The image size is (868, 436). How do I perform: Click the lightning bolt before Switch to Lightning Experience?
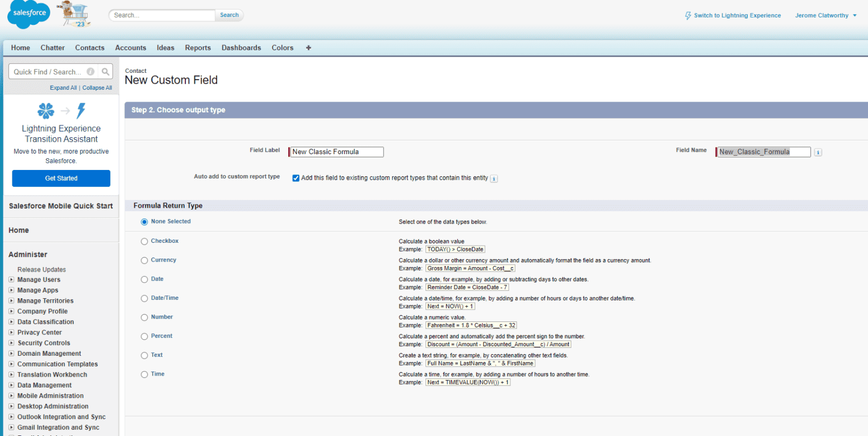click(687, 15)
